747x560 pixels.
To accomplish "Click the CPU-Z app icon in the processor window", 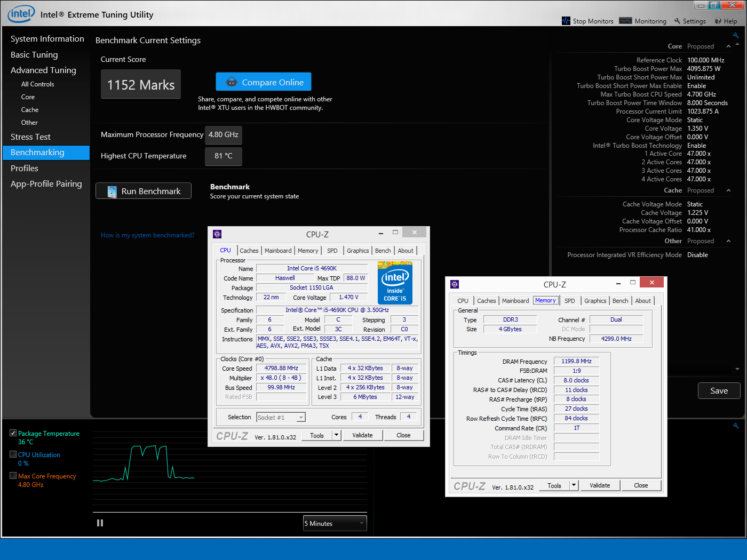I will [x=217, y=234].
